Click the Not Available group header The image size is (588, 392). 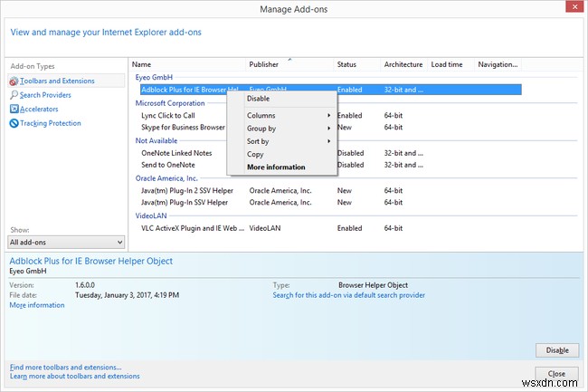coord(156,140)
